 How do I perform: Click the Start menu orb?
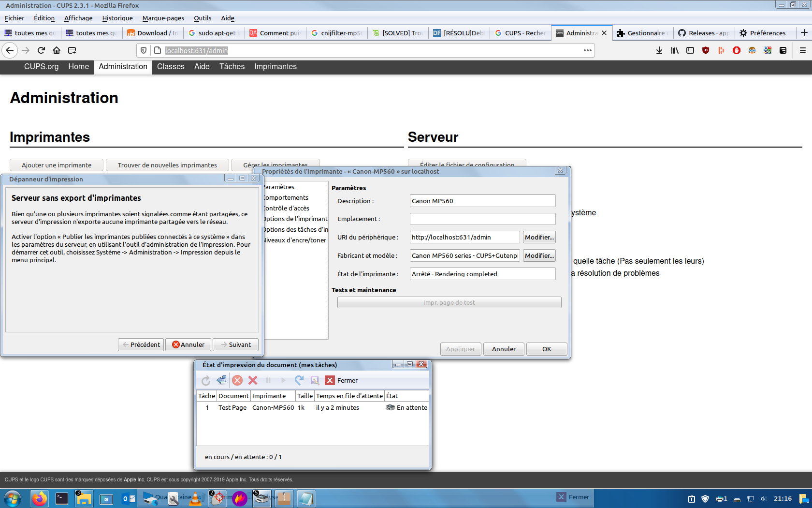click(x=12, y=498)
